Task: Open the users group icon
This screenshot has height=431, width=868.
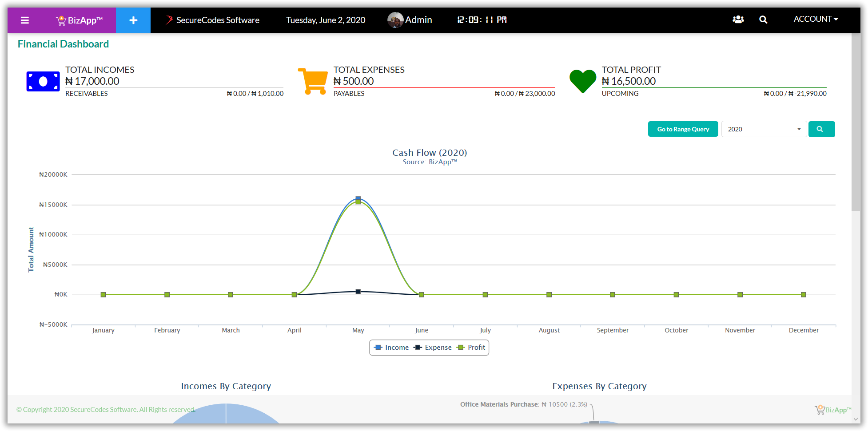Action: pos(738,20)
